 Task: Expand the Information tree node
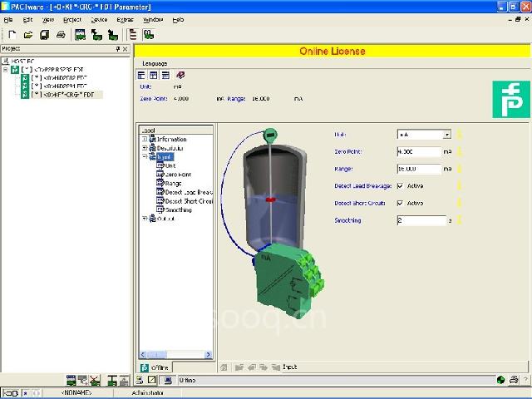coord(145,139)
